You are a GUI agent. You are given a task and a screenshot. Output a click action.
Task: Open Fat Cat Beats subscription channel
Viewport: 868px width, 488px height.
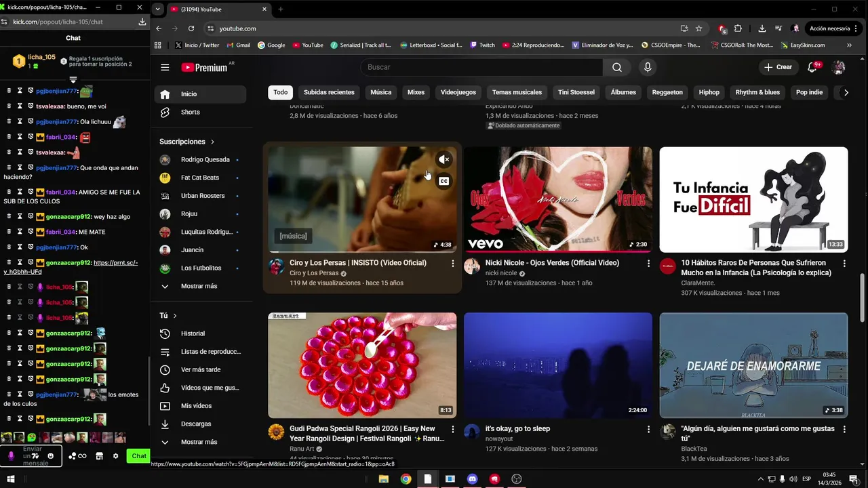pyautogui.click(x=199, y=178)
